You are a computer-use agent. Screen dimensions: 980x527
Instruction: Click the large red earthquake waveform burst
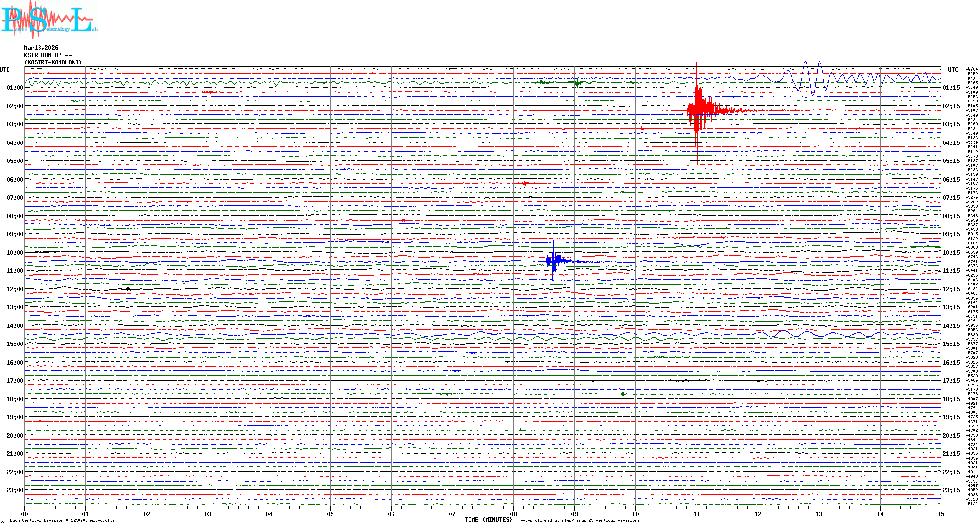pyautogui.click(x=698, y=110)
